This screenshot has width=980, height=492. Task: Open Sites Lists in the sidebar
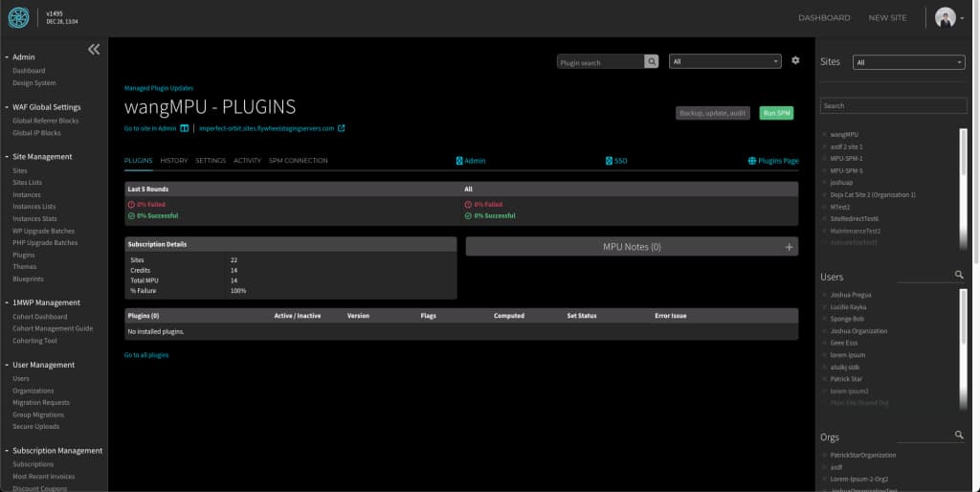(x=28, y=182)
